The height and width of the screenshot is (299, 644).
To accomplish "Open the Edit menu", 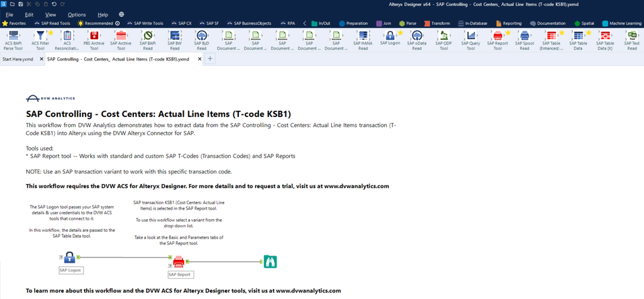I will click(29, 15).
